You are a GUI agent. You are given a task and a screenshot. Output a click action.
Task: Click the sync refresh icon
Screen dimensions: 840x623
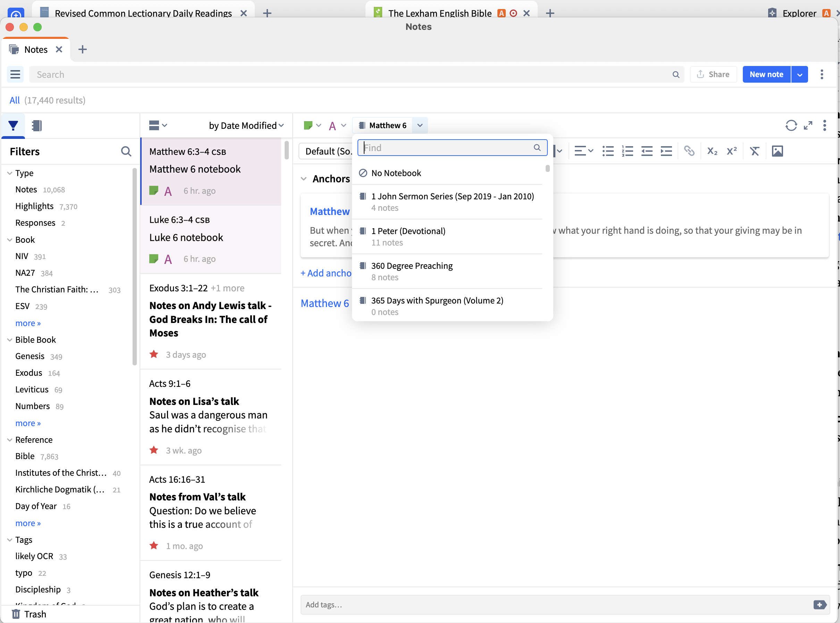coord(791,126)
